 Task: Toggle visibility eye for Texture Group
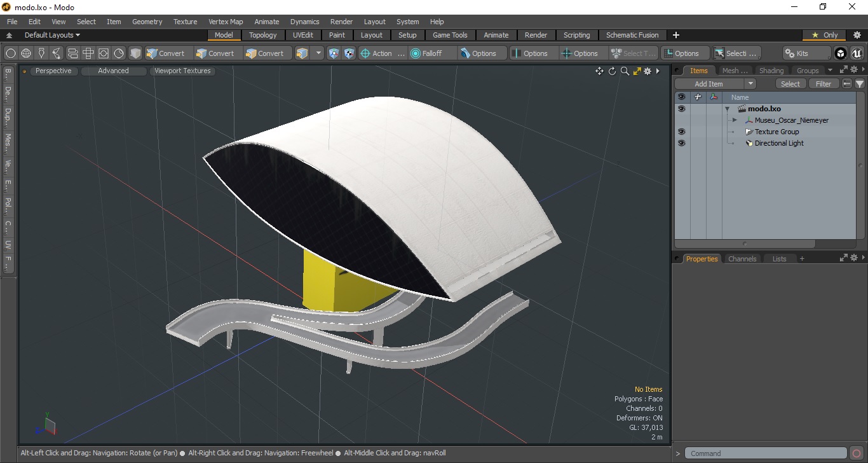[682, 132]
